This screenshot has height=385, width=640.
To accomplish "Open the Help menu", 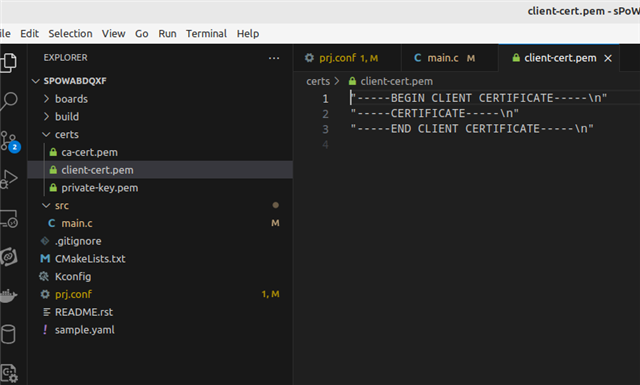I will [x=248, y=33].
